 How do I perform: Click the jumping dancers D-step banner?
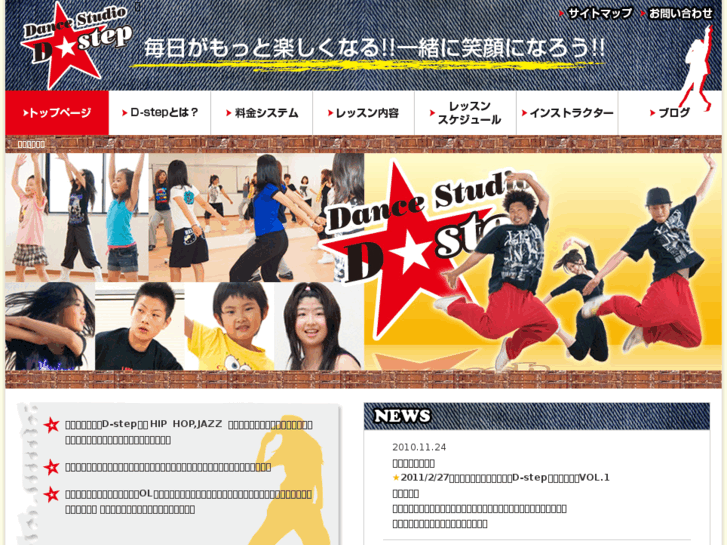tap(543, 262)
